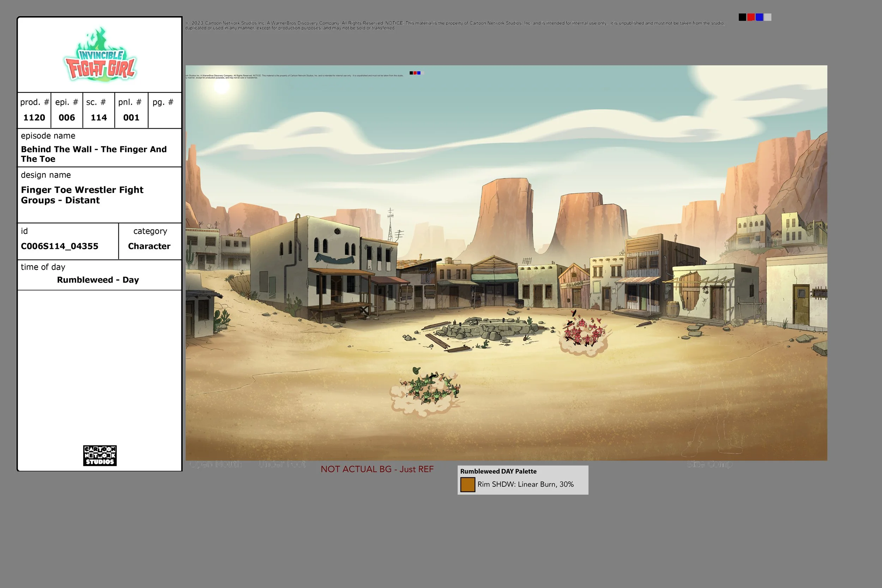Click the Cartoon Network Studios logo
The height and width of the screenshot is (588, 882).
point(100,456)
